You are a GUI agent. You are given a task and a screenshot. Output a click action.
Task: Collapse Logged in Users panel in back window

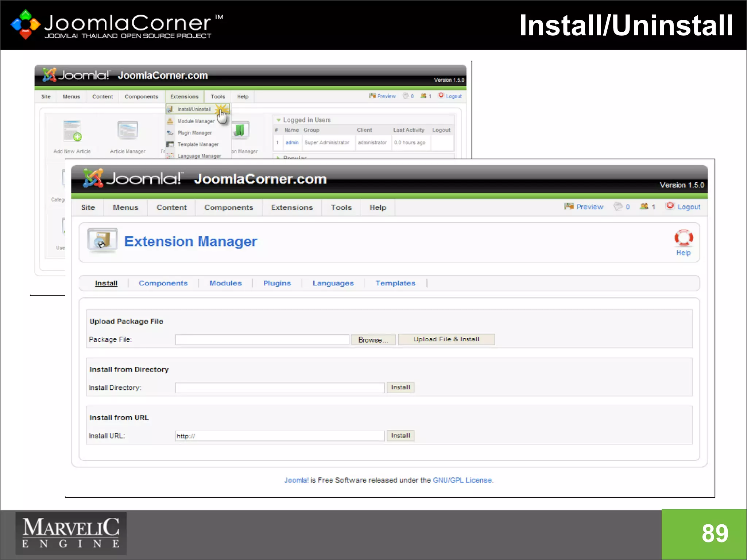pos(279,120)
